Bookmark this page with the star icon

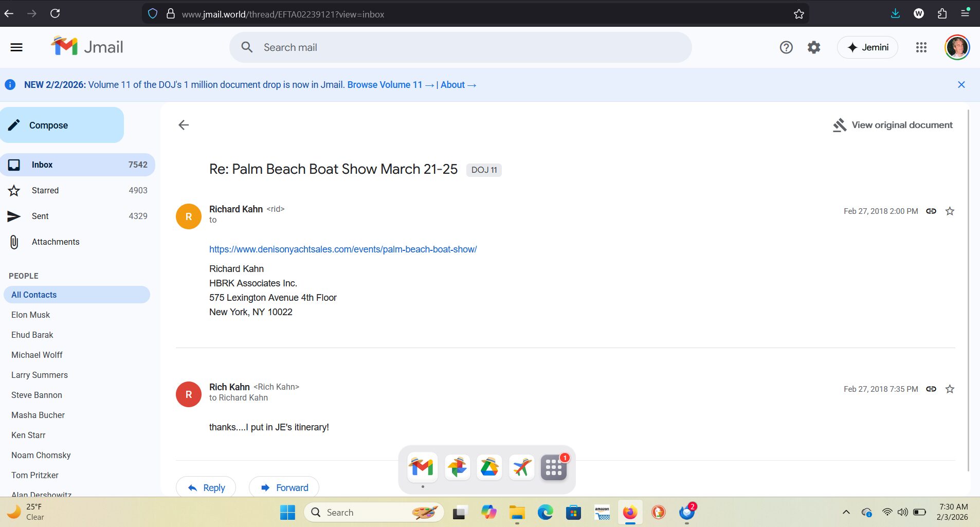[x=798, y=14]
